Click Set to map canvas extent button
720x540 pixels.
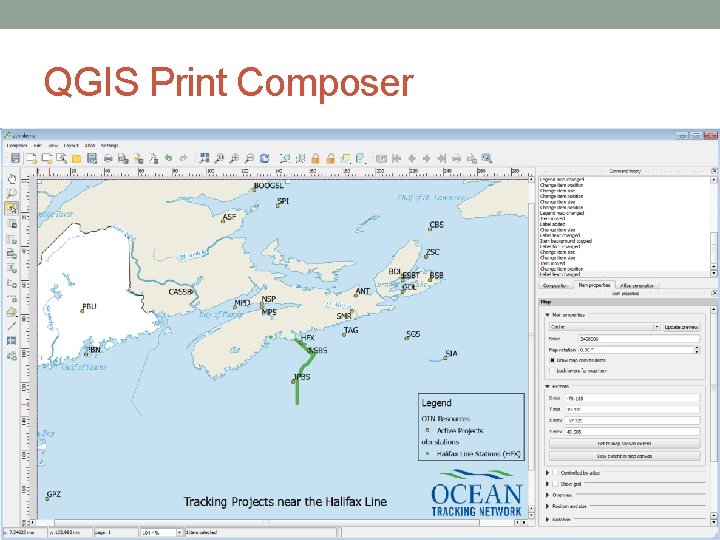point(624,444)
